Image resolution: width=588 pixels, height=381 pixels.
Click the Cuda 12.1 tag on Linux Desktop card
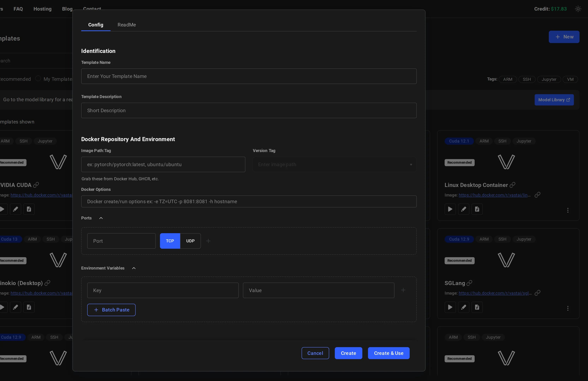[459, 141]
